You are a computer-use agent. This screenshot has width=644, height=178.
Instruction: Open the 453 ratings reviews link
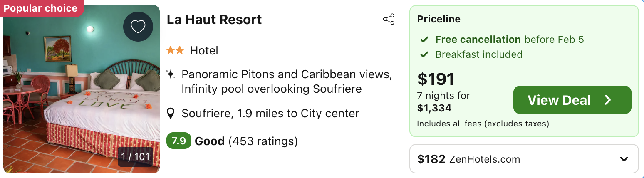pyautogui.click(x=263, y=141)
